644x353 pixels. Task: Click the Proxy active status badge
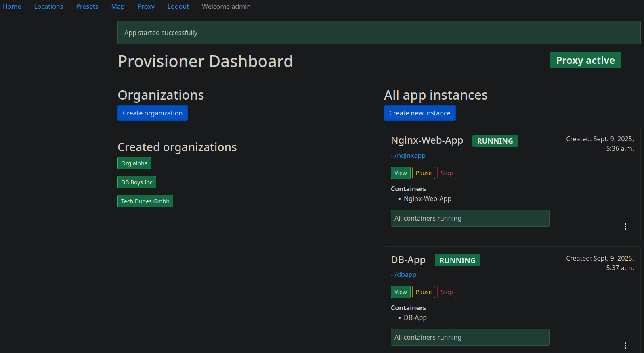pos(585,60)
